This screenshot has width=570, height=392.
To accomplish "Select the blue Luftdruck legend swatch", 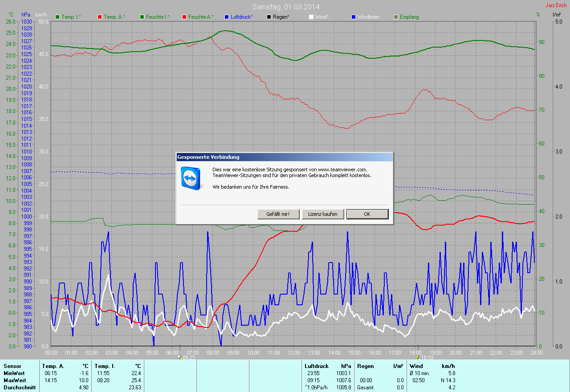I will (227, 17).
